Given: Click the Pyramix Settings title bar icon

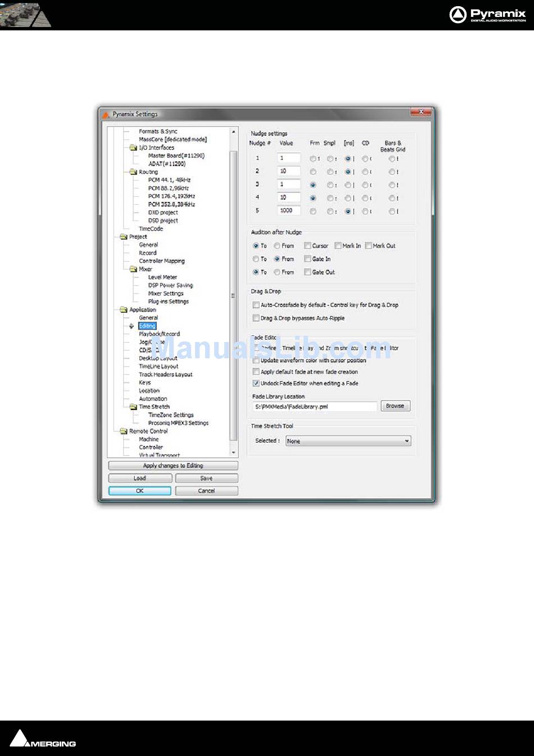Looking at the screenshot, I should [105, 114].
